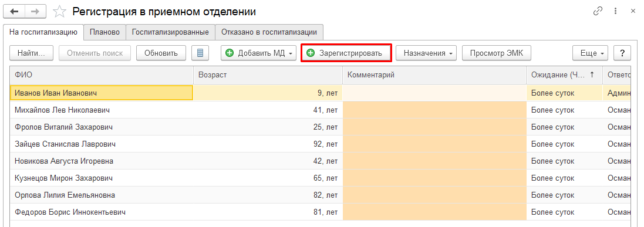Image resolution: width=644 pixels, height=227 pixels.
Task: Click the Зарегистрировать button
Action: coord(346,53)
